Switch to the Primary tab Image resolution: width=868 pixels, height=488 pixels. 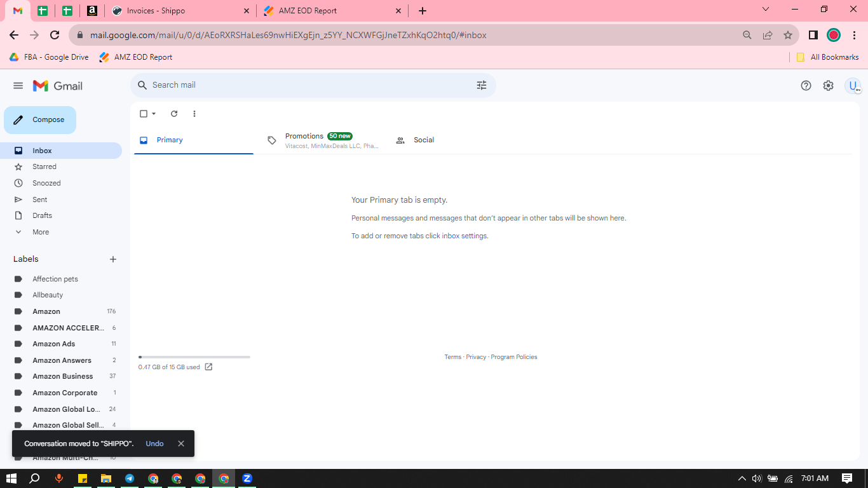(x=193, y=140)
